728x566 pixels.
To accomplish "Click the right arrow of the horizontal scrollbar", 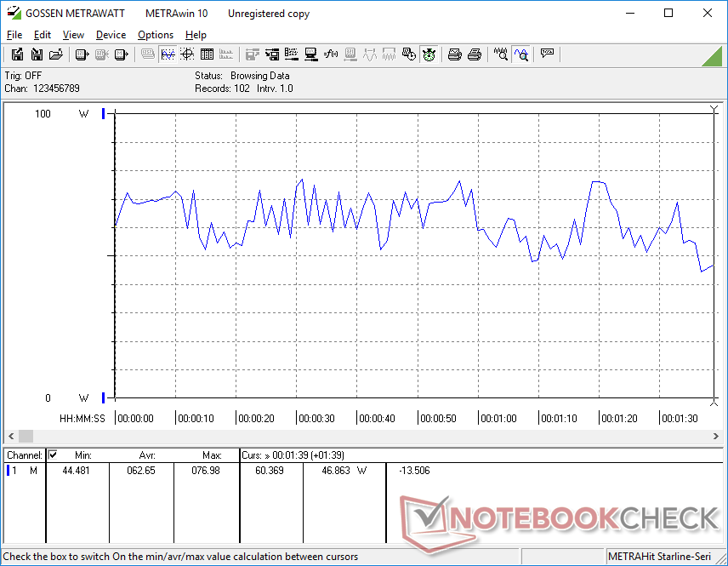I will tap(718, 436).
